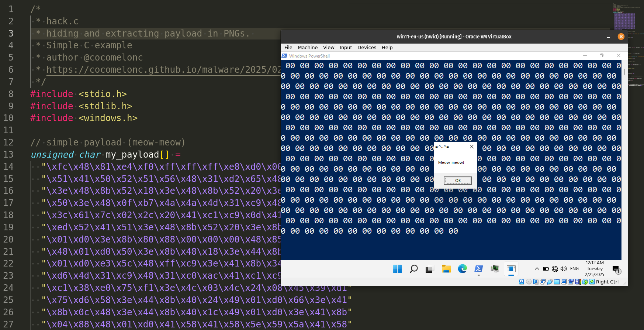
Task: Open the VirtualBox Help menu
Action: pos(387,47)
